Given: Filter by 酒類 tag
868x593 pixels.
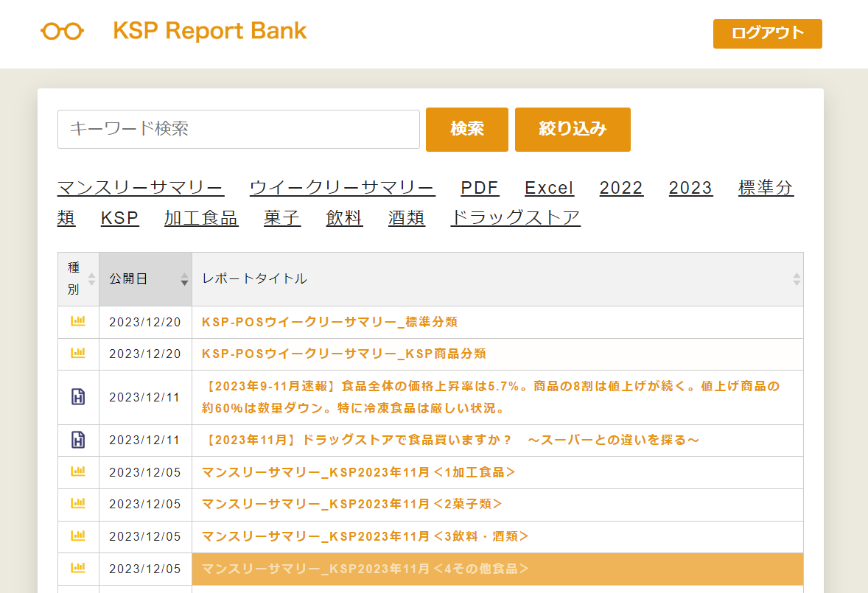Looking at the screenshot, I should (x=406, y=218).
